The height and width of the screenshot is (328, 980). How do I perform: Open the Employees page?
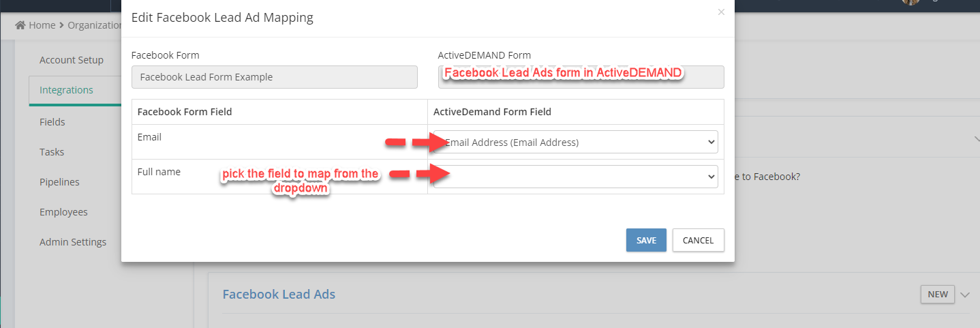63,212
